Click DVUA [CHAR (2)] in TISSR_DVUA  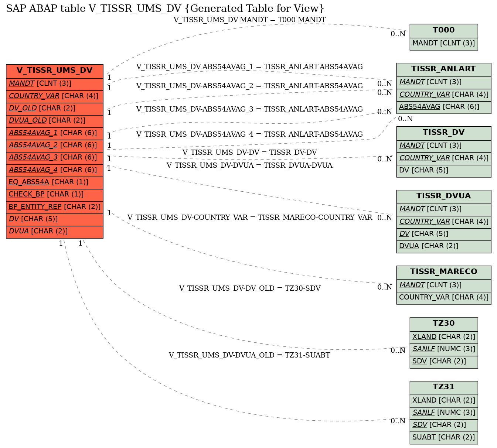444,246
